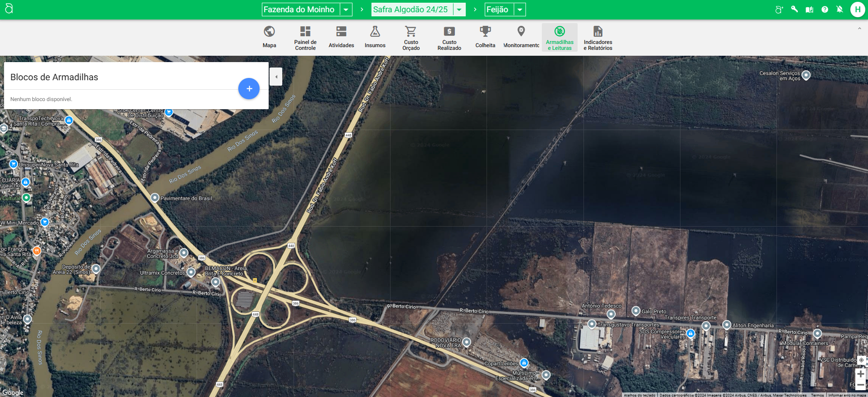Open the Feijão crop dropdown arrow
868x397 pixels.
point(520,10)
